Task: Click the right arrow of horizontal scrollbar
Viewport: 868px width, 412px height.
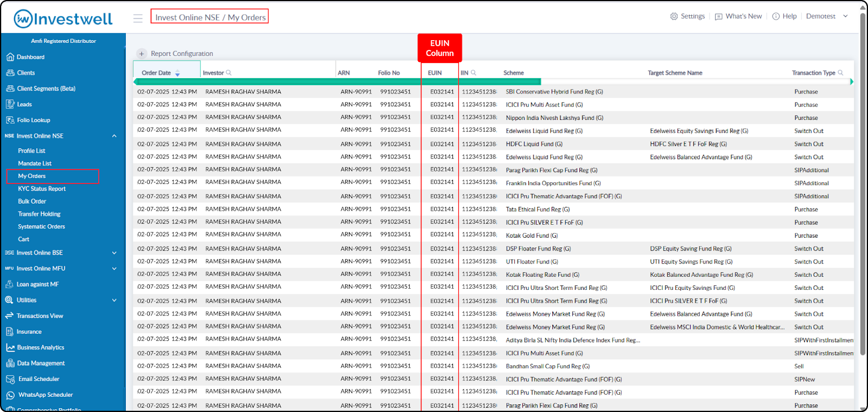Action: tap(851, 81)
